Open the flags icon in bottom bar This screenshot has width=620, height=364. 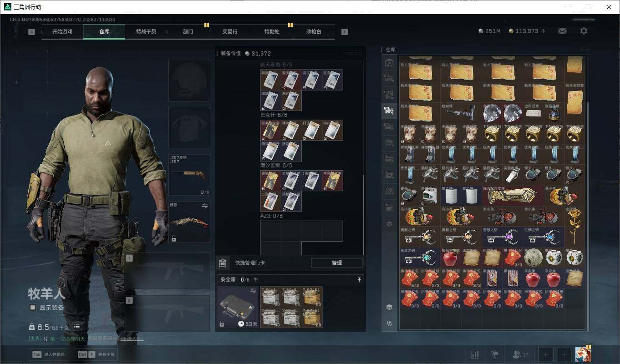point(495,354)
